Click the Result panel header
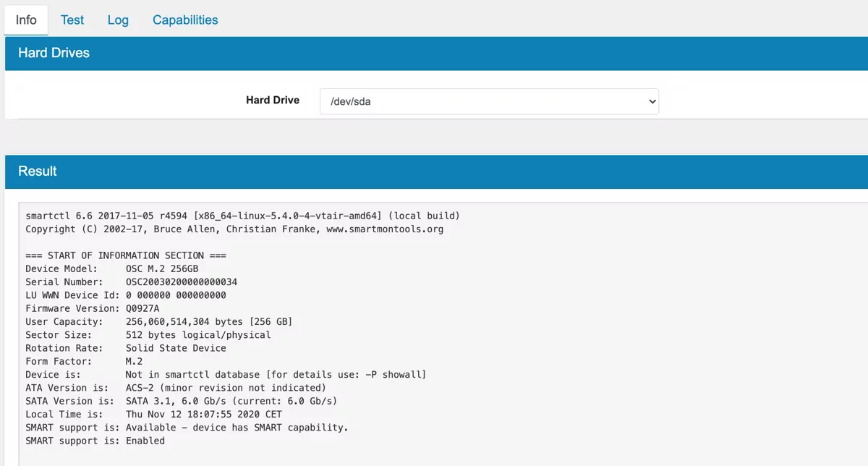868x466 pixels. click(x=38, y=171)
